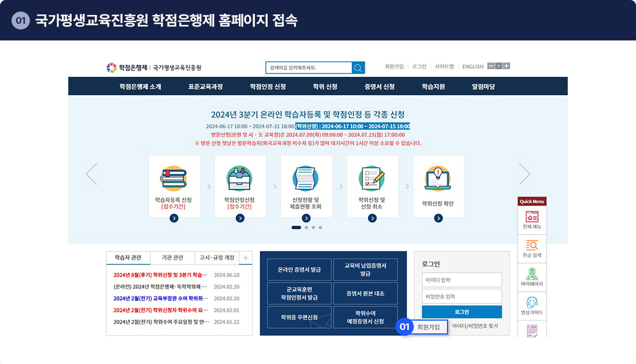The height and width of the screenshot is (364, 636).
Task: Open 마이페이지 Quick Menu icon
Action: [x=531, y=277]
